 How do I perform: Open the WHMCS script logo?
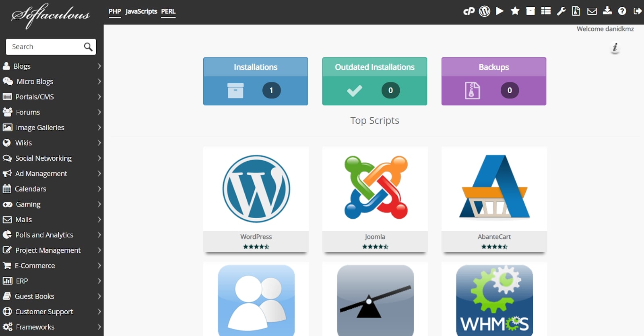pos(494,300)
